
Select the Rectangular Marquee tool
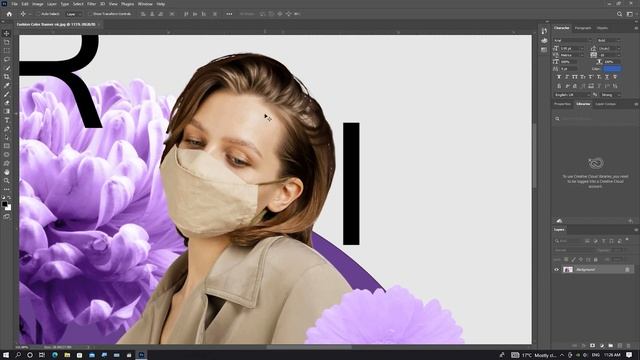point(7,51)
